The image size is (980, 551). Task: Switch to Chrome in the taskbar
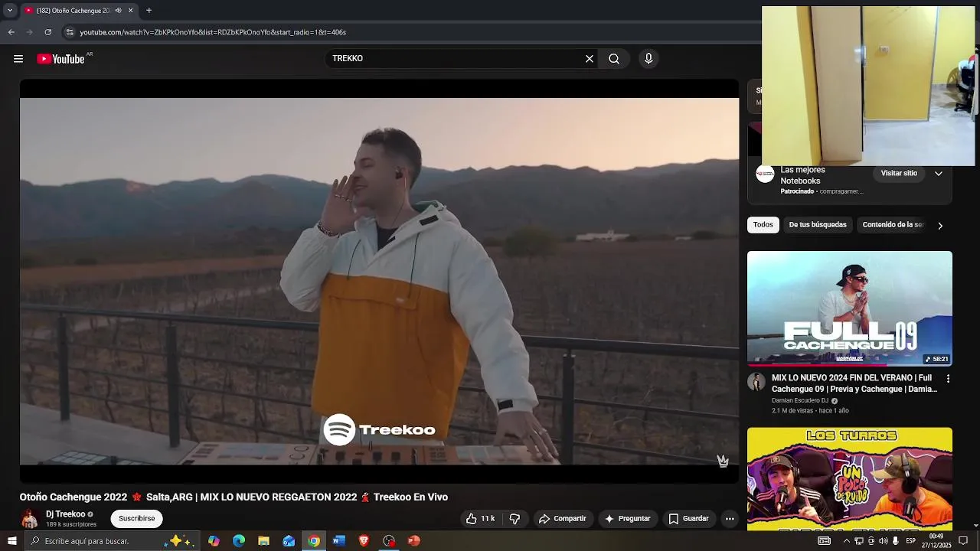(x=314, y=541)
